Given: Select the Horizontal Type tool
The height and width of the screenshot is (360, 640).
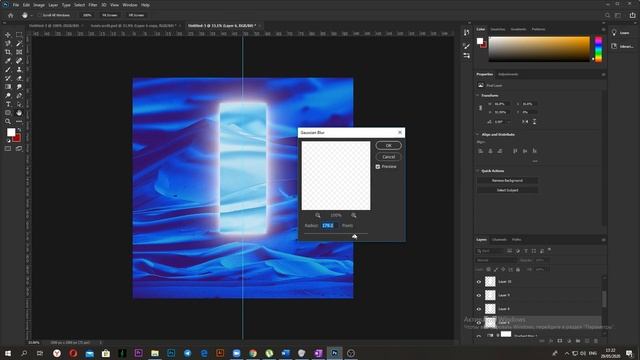Looking at the screenshot, I should pos(8,104).
